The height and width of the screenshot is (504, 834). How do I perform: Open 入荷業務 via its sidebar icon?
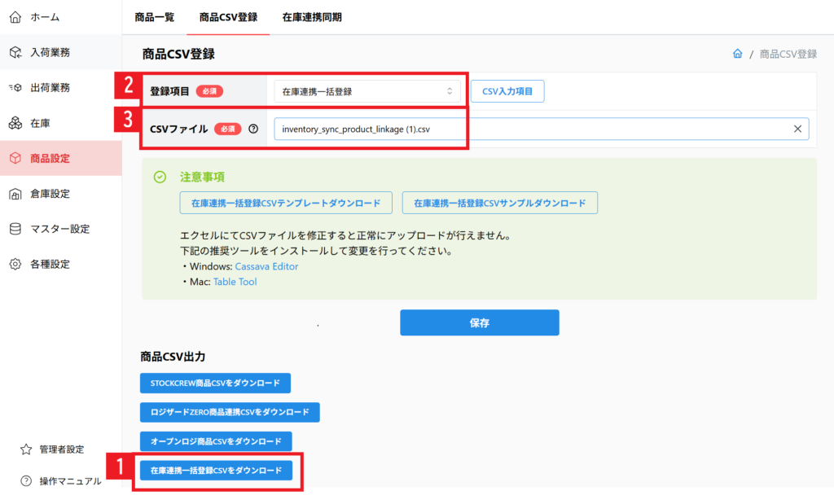click(x=15, y=52)
